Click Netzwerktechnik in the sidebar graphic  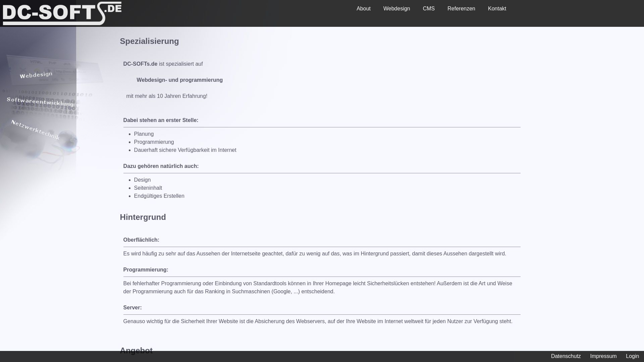[x=36, y=130]
